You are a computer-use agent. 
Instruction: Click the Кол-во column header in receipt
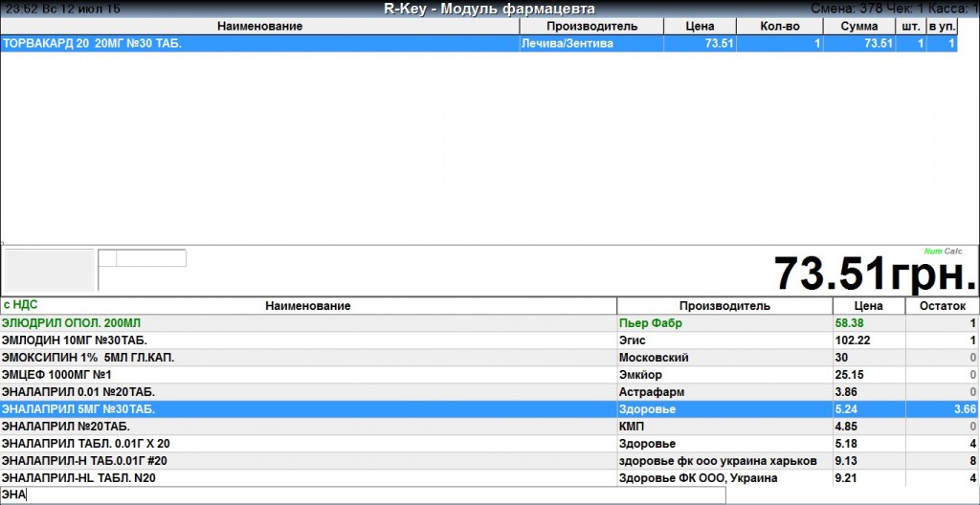tap(780, 26)
